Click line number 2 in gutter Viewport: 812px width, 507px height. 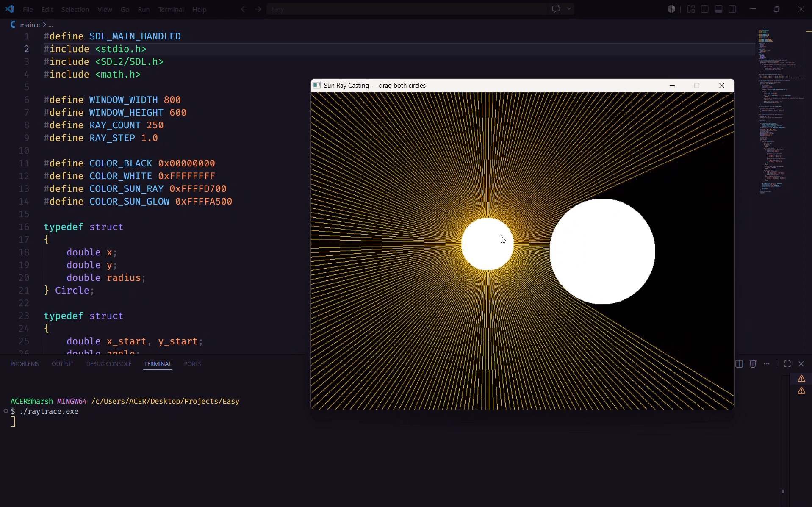[x=26, y=49]
